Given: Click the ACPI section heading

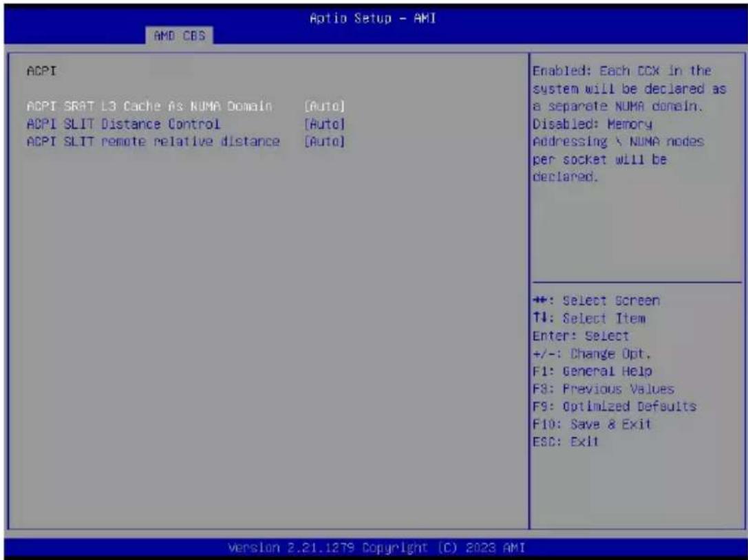Looking at the screenshot, I should pos(41,71).
